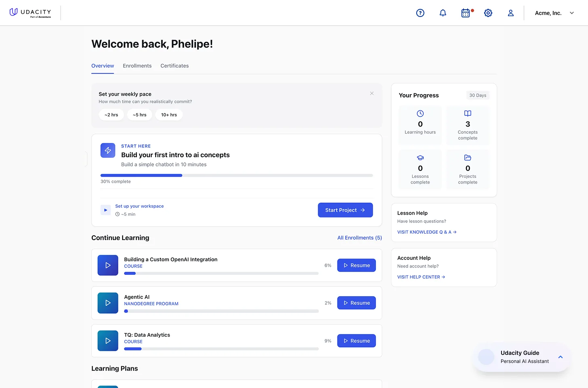Select the ~5 hrs weekly pace
This screenshot has height=388, width=588.
pyautogui.click(x=140, y=115)
